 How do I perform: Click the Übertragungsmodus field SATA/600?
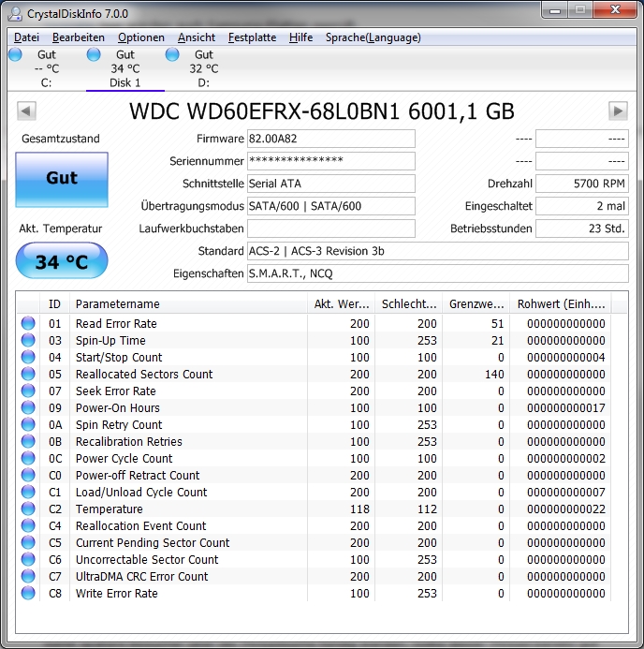pos(331,206)
